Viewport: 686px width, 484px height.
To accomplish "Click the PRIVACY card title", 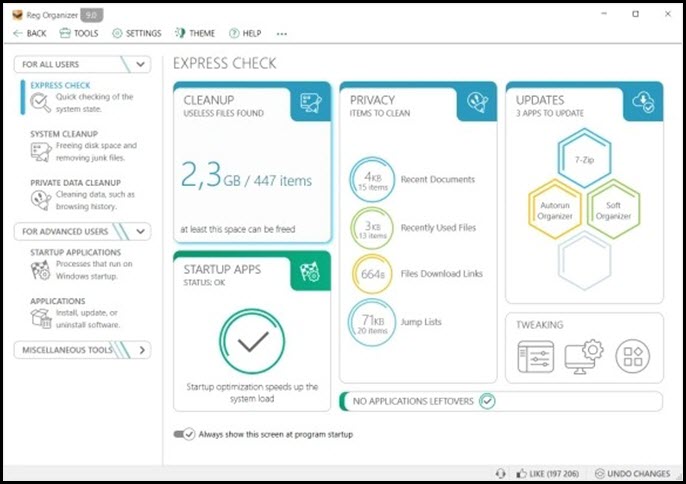I will pyautogui.click(x=372, y=100).
